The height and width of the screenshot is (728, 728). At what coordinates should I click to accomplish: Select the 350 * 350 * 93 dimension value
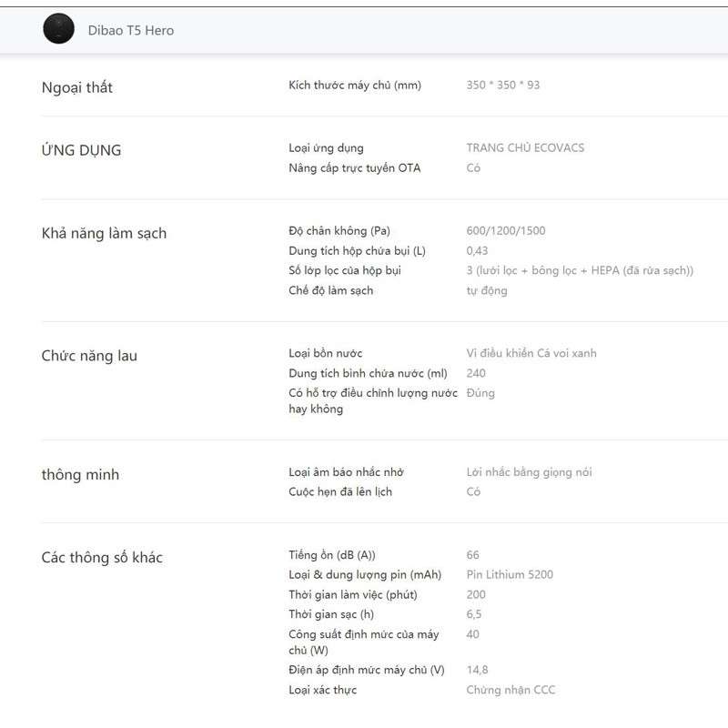(x=502, y=86)
